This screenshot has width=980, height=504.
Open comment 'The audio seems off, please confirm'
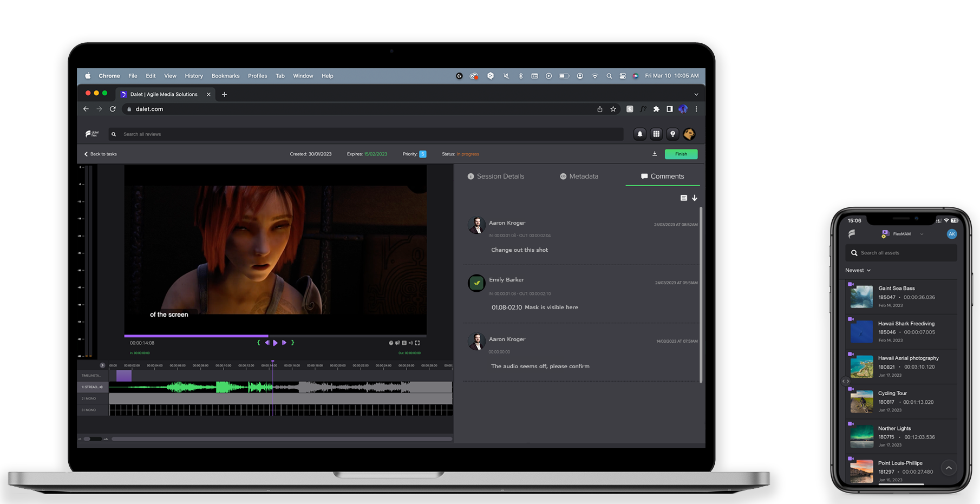[x=540, y=366]
